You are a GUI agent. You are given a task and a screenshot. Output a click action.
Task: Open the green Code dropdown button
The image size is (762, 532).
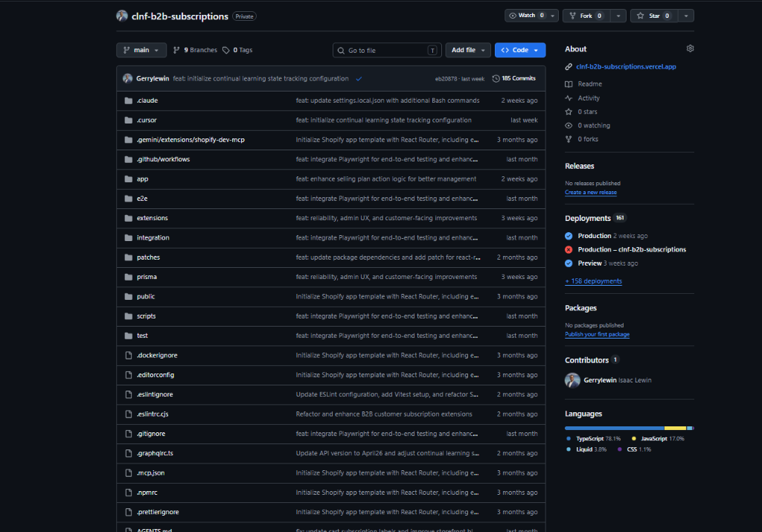pos(520,50)
